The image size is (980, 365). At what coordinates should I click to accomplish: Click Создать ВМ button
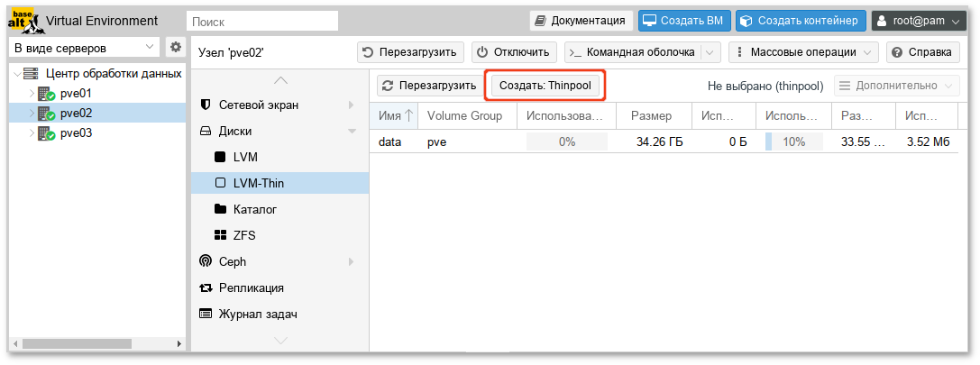tap(684, 21)
